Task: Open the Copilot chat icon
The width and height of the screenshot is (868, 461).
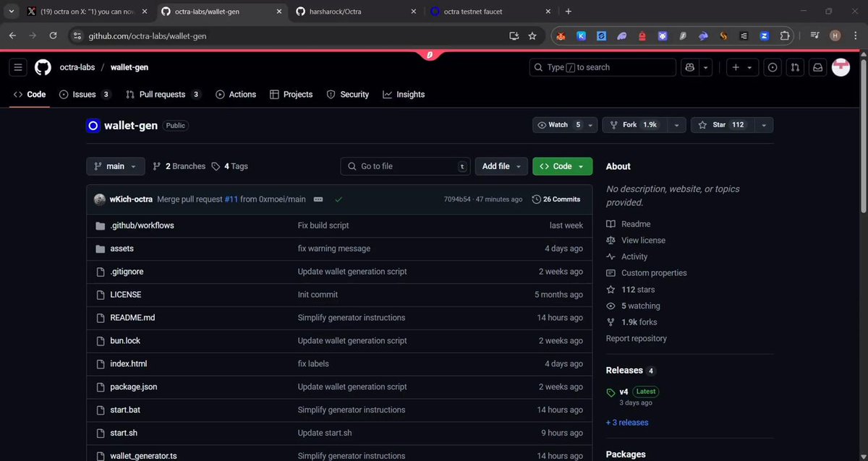Action: tap(690, 67)
